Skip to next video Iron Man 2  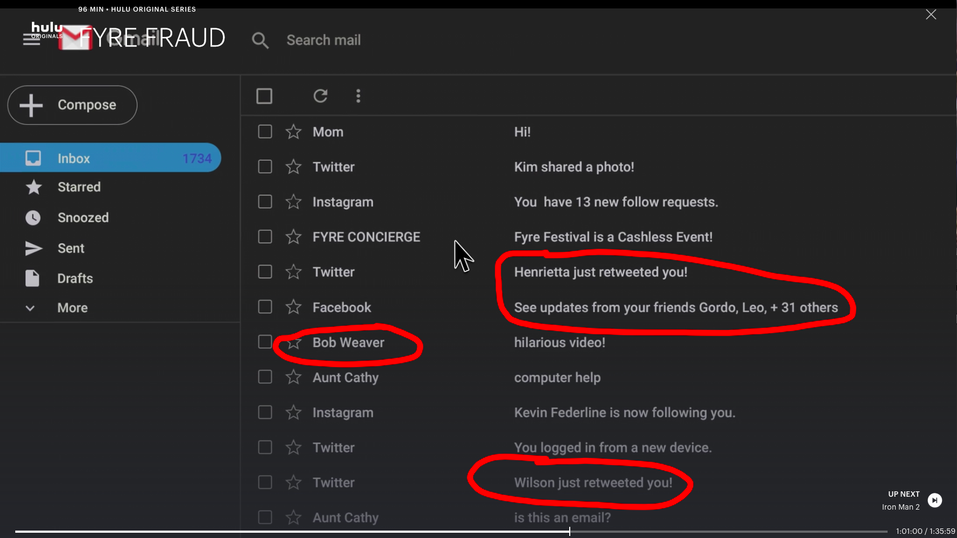coord(934,500)
